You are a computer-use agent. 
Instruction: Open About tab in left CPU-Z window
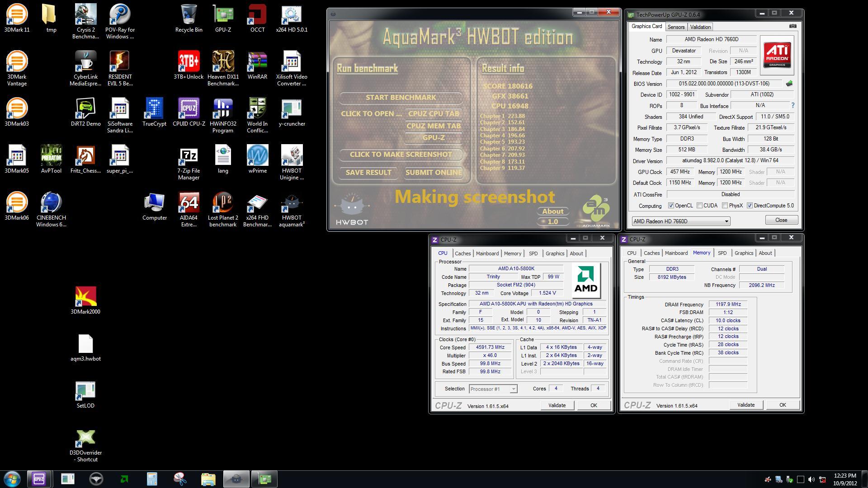pyautogui.click(x=576, y=253)
